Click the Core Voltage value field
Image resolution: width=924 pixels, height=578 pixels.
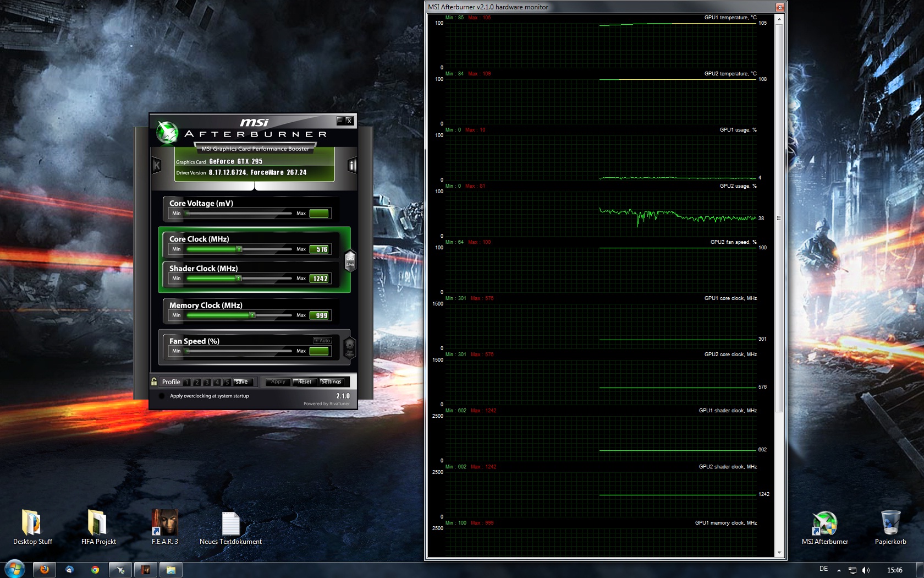pyautogui.click(x=319, y=214)
